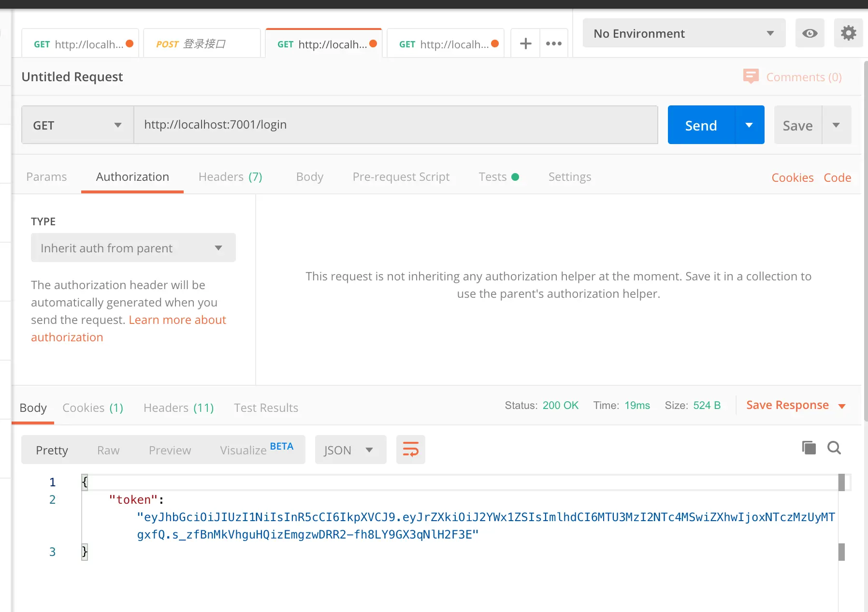Image resolution: width=868 pixels, height=612 pixels.
Task: Open manage environments gear icon
Action: (849, 33)
